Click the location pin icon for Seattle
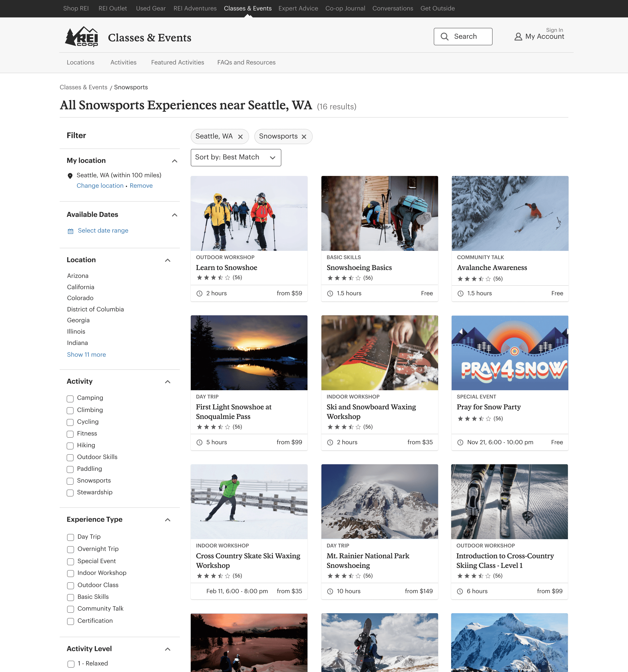Image resolution: width=628 pixels, height=672 pixels. click(70, 176)
